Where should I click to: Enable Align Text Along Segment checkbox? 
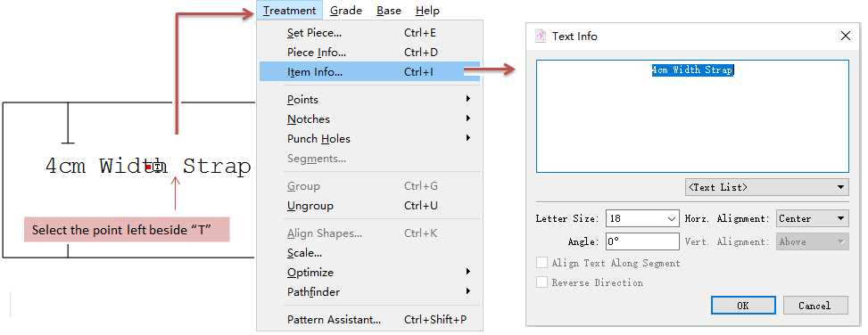coord(542,263)
